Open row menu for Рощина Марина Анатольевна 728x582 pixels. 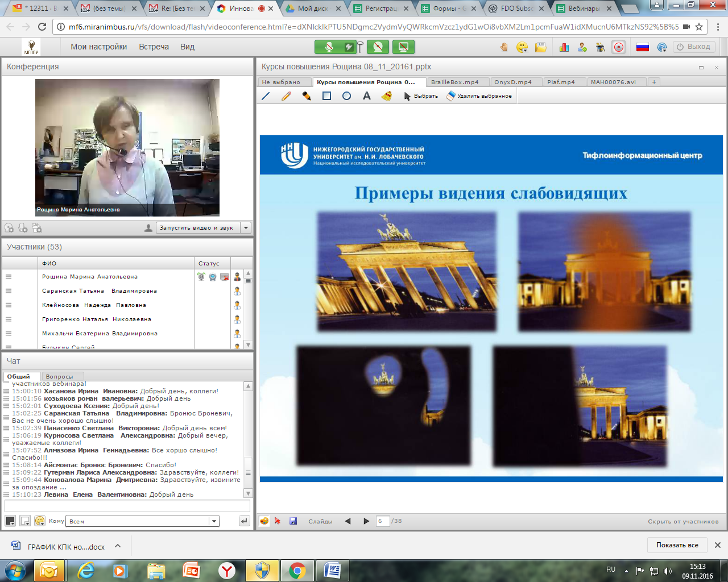[9, 277]
